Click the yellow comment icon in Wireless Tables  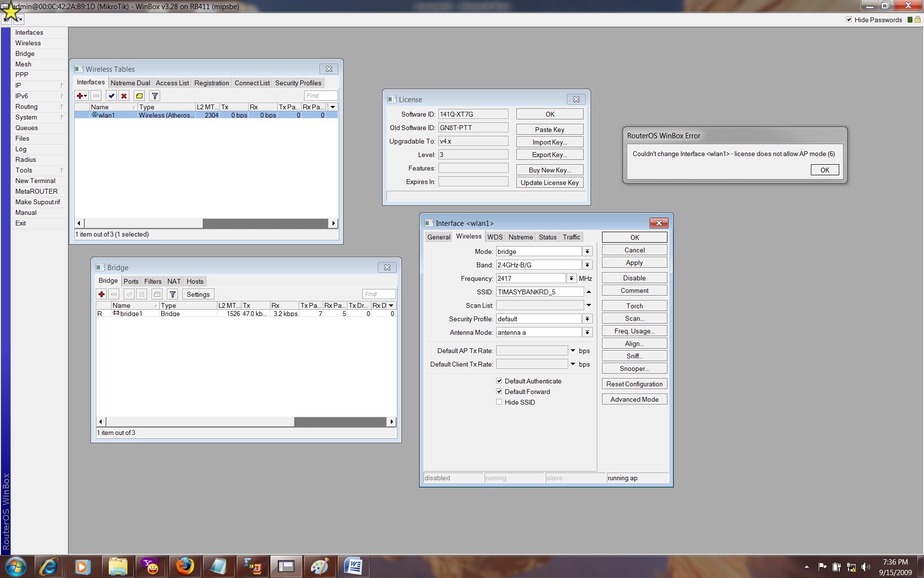click(139, 96)
